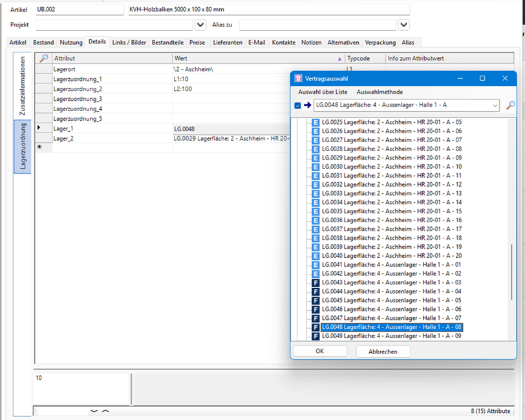Click the down chevron icon in bottom status bar

[94, 411]
